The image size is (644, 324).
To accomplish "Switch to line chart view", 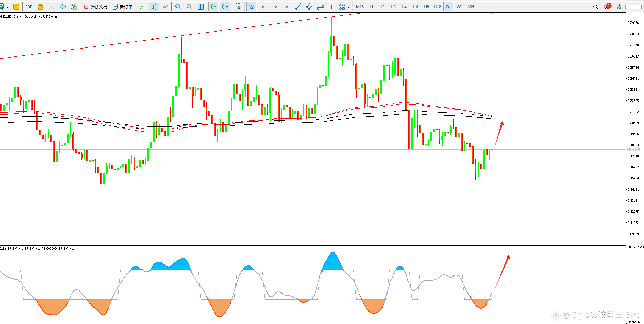I will 165,7.
